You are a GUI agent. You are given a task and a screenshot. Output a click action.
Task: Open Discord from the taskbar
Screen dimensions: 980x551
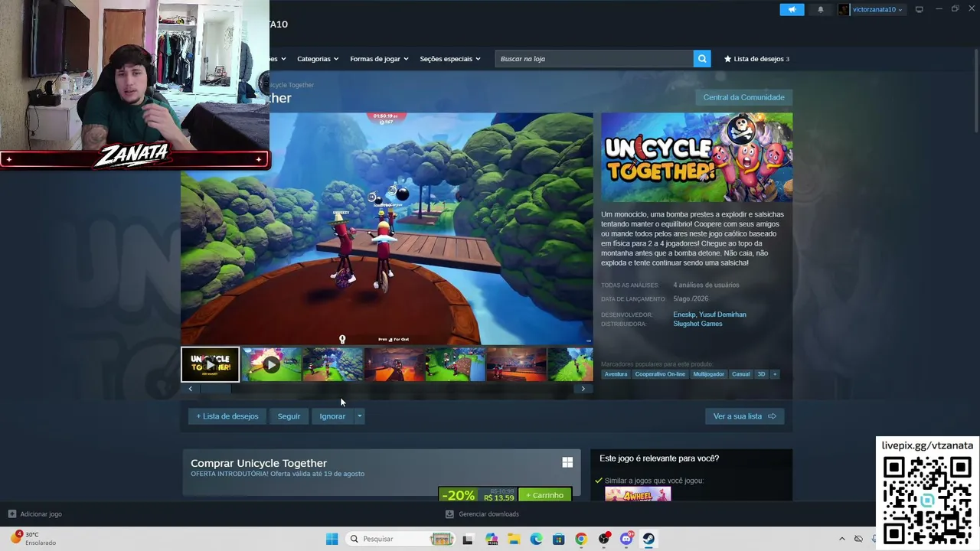626,539
